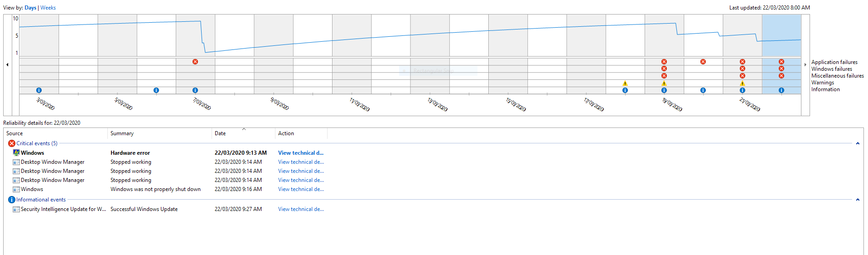Select the 17/03/2020 date label on the chart

coord(593,104)
